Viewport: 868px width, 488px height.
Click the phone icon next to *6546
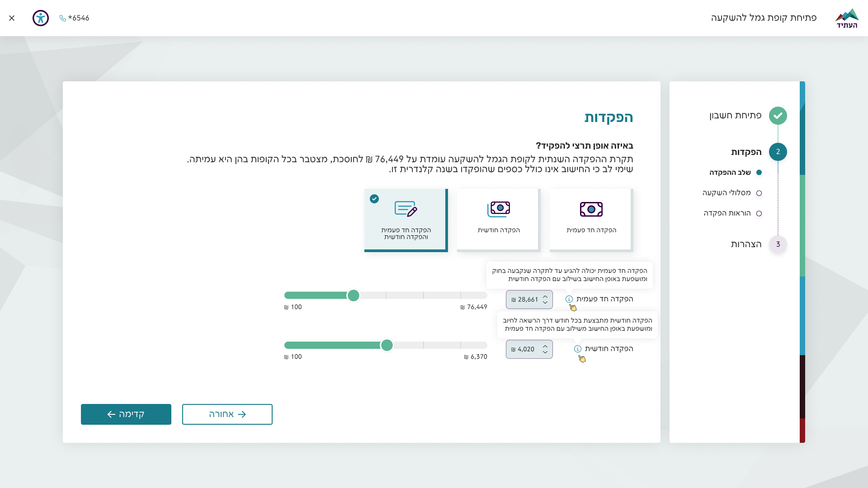coord(63,18)
